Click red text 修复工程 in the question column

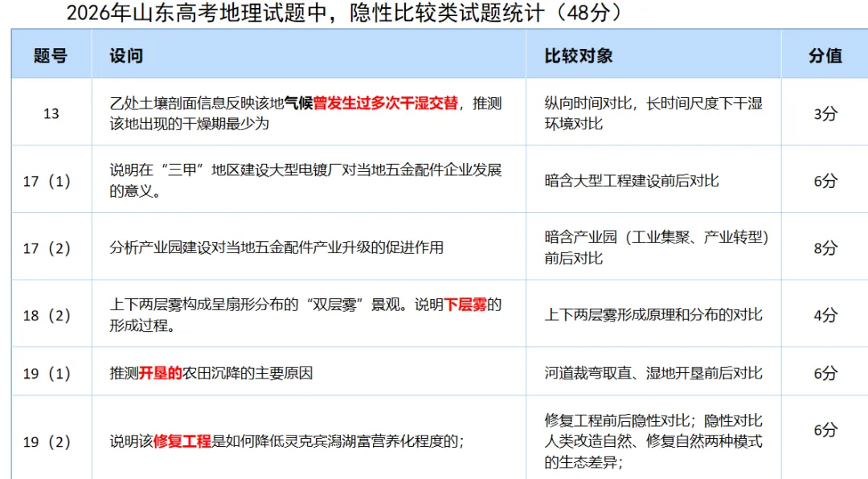pos(182,441)
